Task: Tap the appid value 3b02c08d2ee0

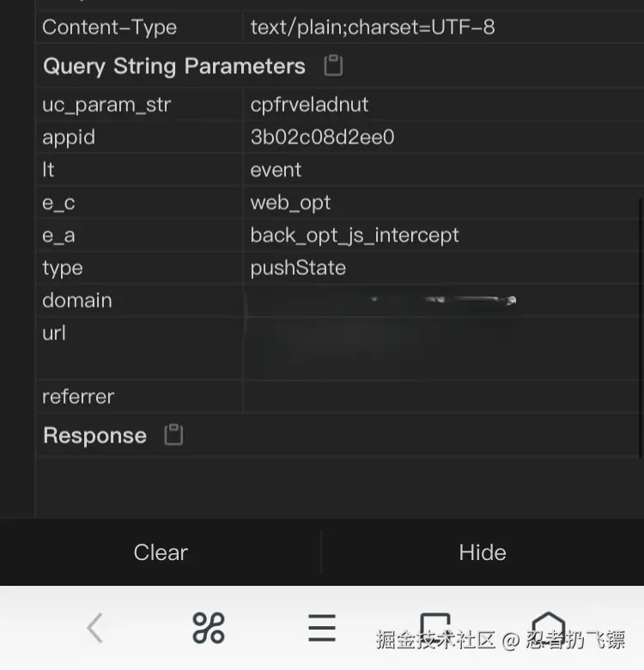Action: (322, 137)
